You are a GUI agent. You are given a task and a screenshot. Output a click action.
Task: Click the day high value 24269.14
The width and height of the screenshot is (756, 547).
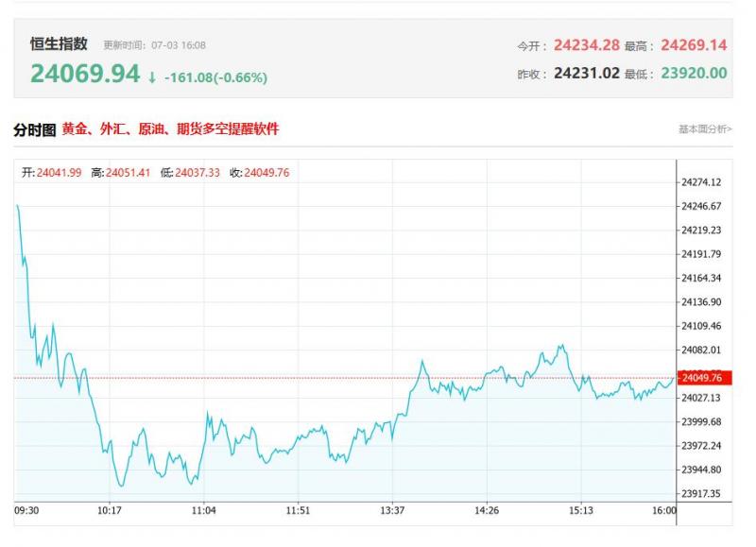[694, 45]
